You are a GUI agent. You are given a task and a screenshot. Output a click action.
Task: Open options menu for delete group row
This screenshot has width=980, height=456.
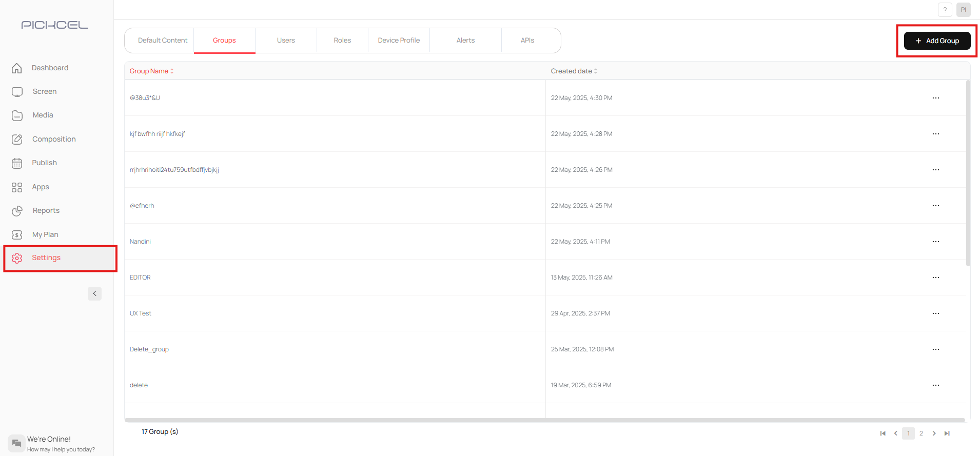[936, 385]
